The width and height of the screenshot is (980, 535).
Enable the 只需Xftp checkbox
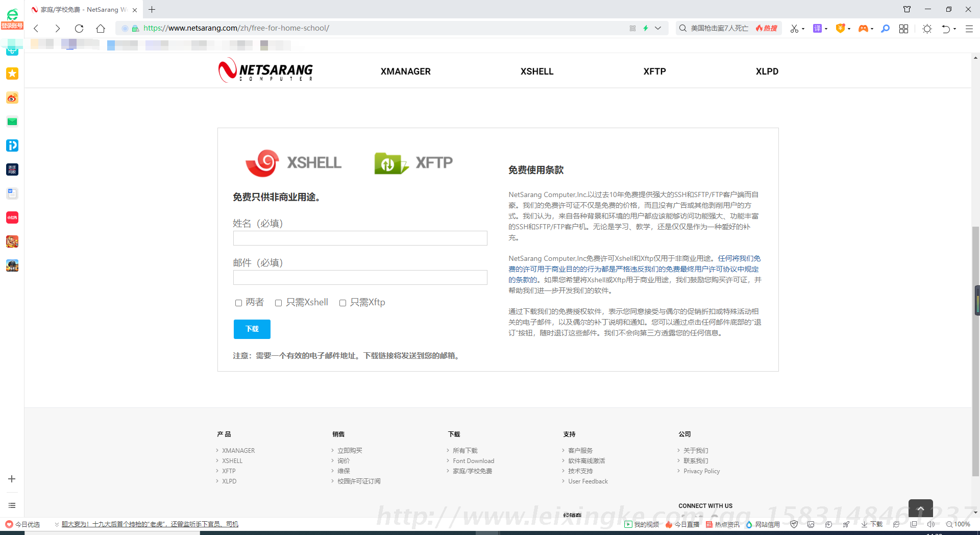[x=343, y=303]
